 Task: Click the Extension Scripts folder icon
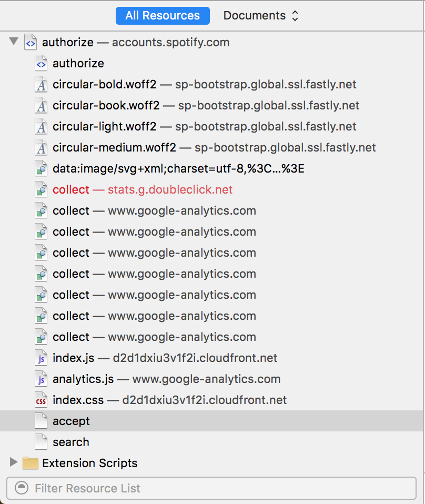(x=31, y=463)
